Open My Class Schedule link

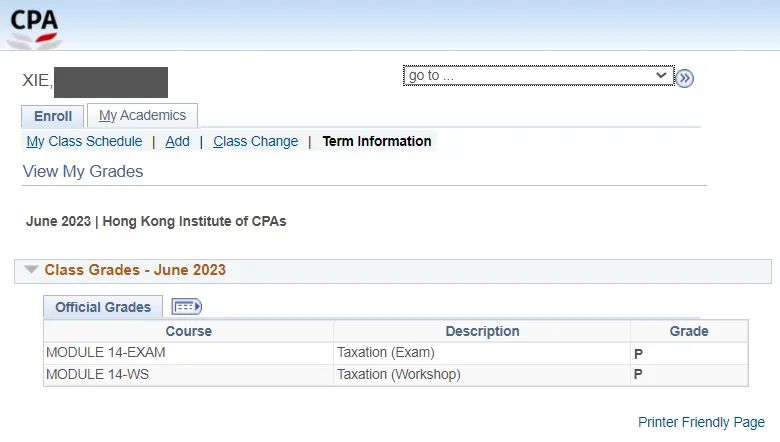click(x=84, y=141)
